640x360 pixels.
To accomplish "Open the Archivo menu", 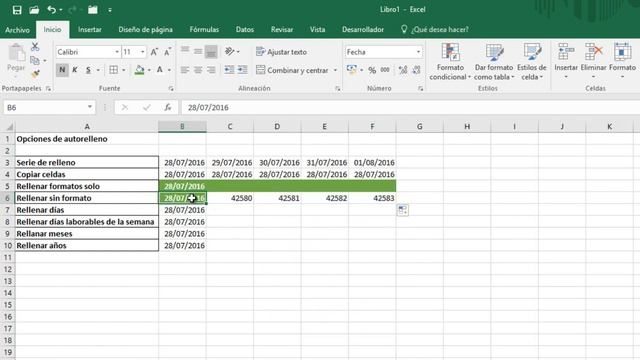I will tap(17, 30).
